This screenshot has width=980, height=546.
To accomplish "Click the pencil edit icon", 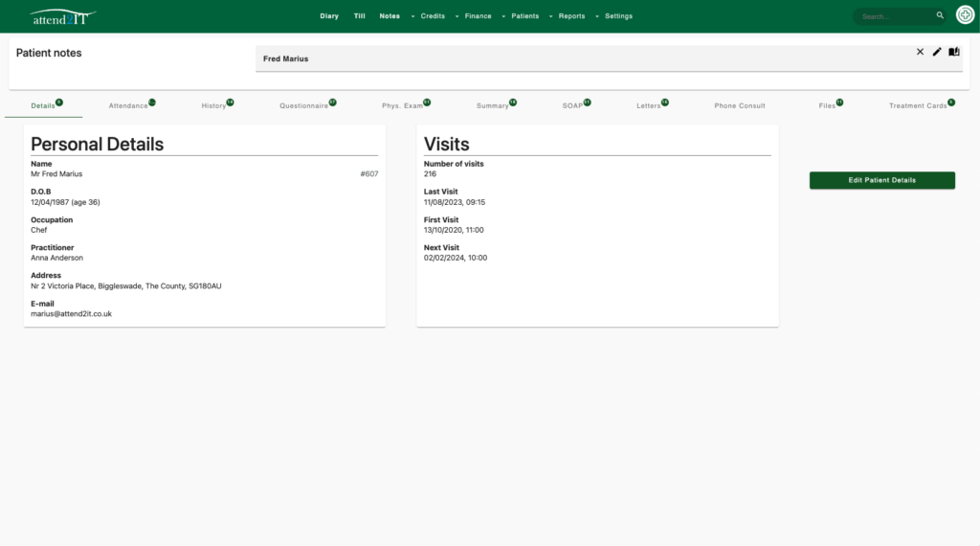I will point(937,52).
